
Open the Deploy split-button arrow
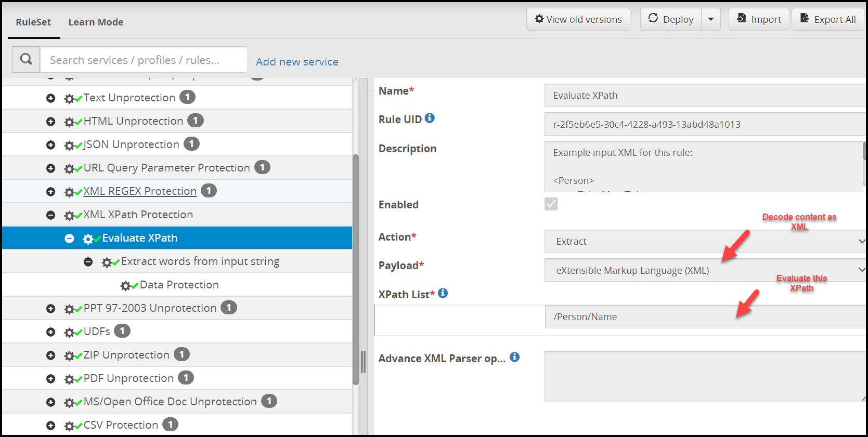(710, 19)
